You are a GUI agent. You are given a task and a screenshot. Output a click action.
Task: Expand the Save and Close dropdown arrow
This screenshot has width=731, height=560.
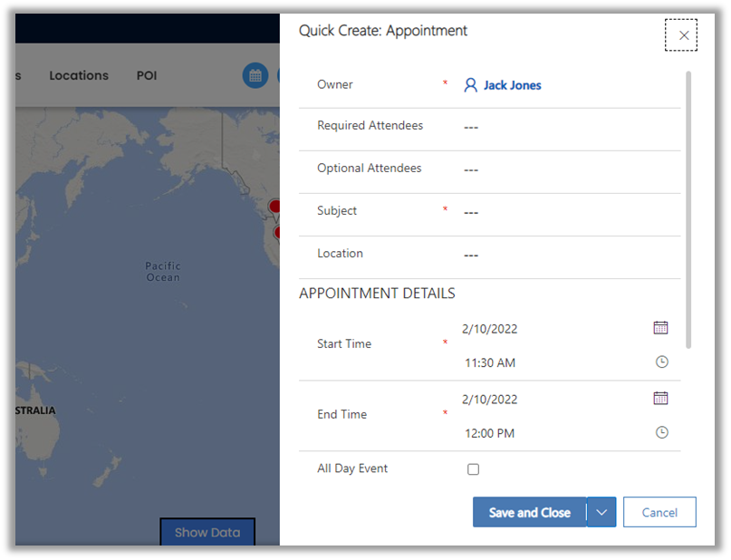pyautogui.click(x=602, y=512)
